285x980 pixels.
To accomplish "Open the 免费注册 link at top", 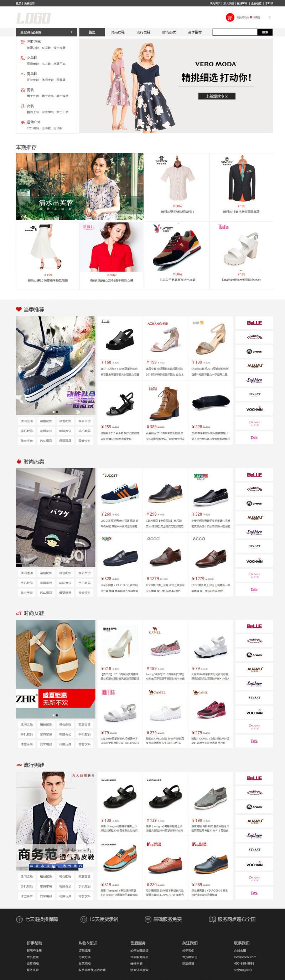I will coord(29,3).
